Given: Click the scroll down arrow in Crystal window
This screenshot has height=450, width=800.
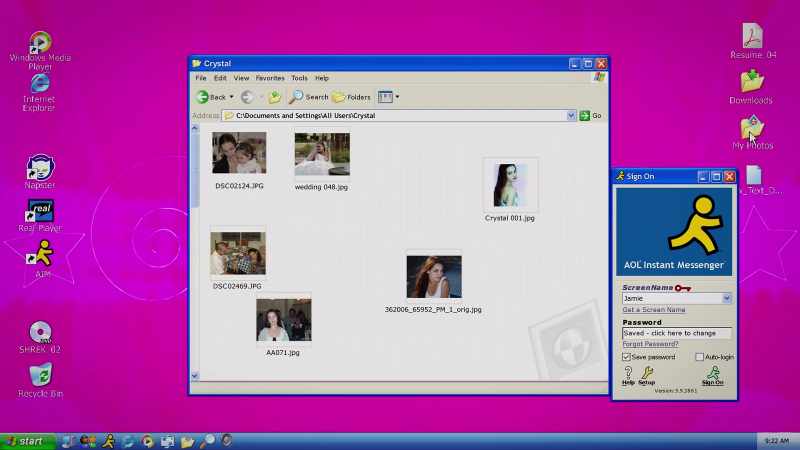Looking at the screenshot, I should tap(195, 376).
